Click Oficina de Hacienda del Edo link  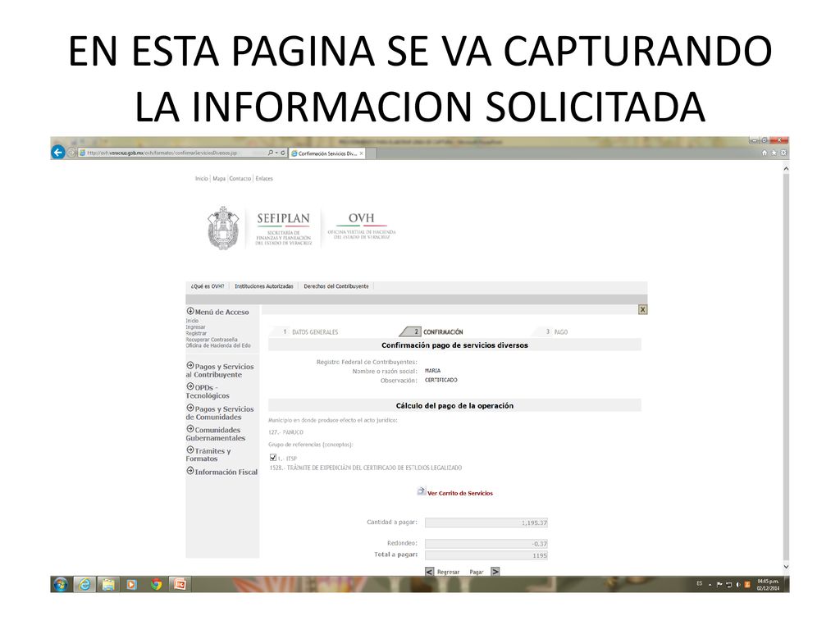point(218,345)
